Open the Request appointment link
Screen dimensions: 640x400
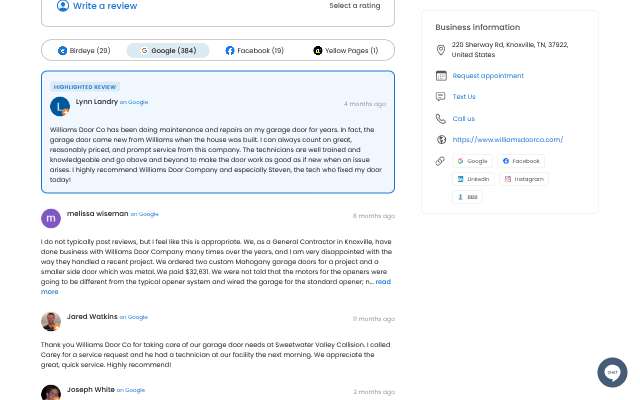click(x=488, y=76)
